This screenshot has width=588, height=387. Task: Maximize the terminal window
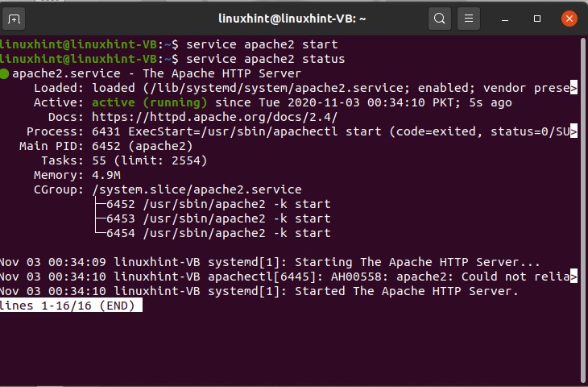click(x=537, y=18)
